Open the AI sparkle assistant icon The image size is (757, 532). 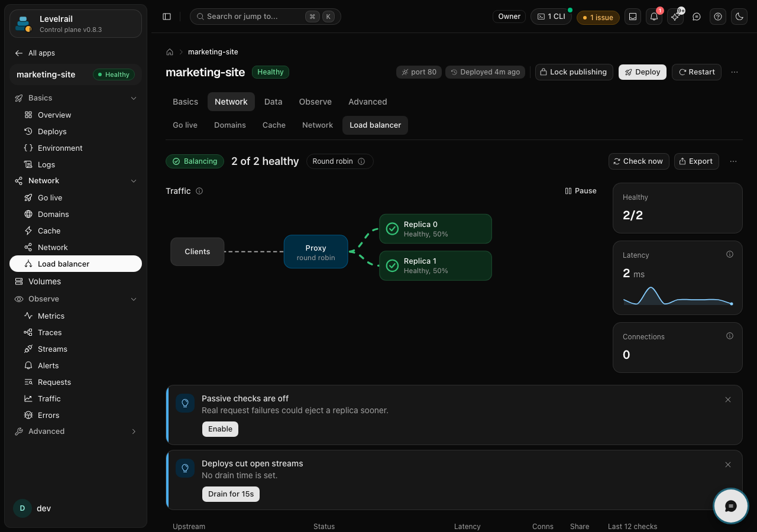(x=675, y=17)
